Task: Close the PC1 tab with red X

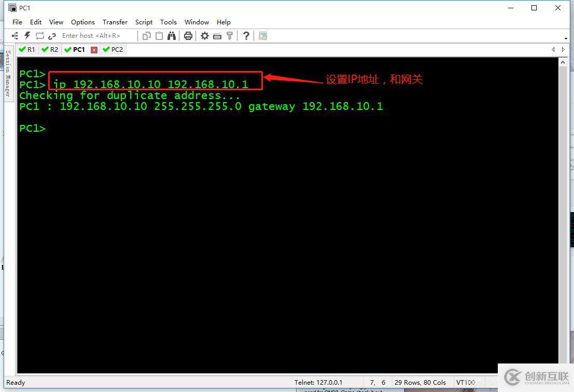Action: [x=94, y=50]
